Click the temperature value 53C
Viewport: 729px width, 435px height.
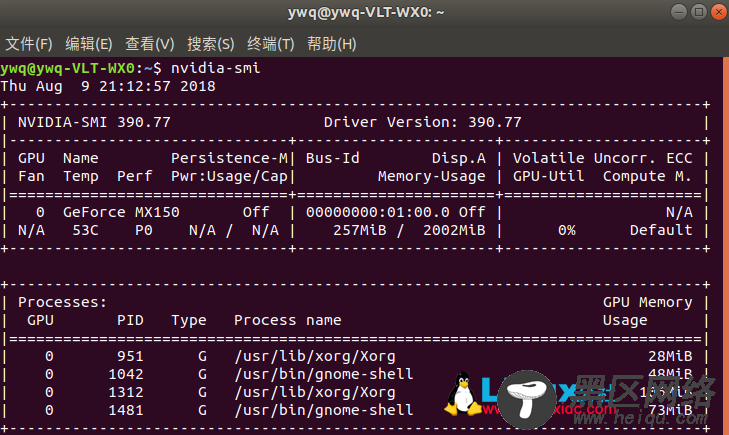(x=86, y=230)
